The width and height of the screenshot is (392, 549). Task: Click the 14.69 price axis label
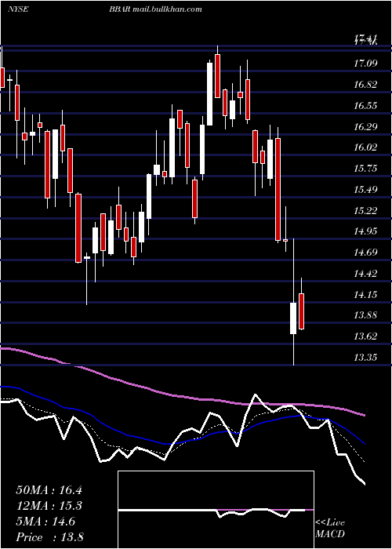[365, 252]
